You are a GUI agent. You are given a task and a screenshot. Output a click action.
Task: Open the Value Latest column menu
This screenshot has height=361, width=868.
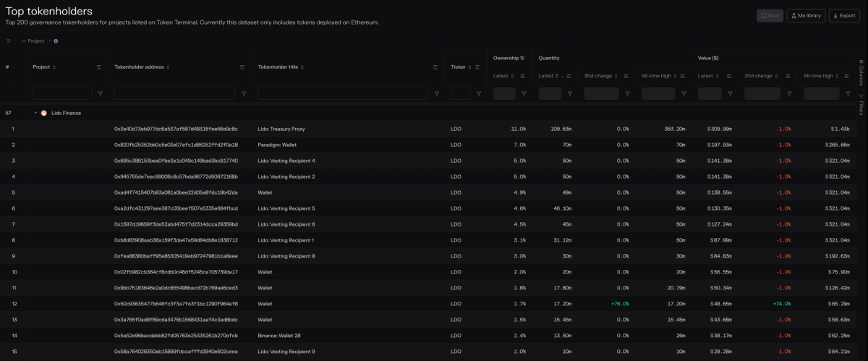(x=730, y=76)
